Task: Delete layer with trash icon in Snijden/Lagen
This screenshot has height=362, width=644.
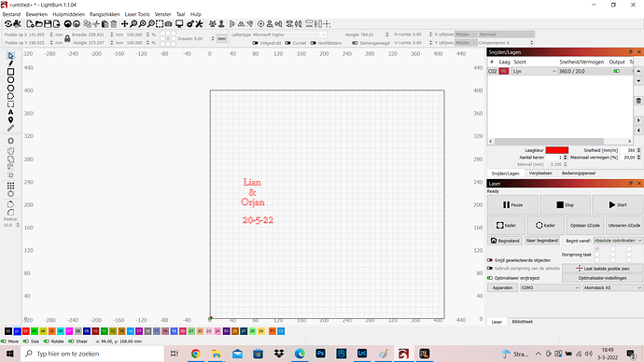Action: [x=638, y=101]
